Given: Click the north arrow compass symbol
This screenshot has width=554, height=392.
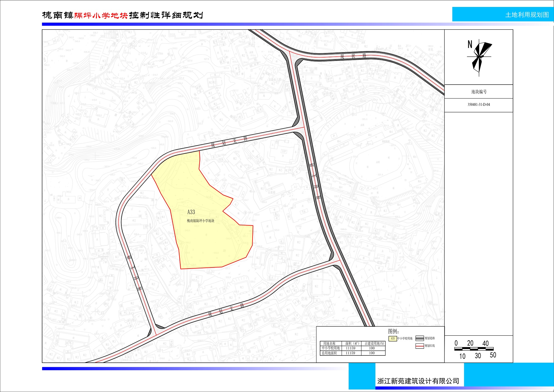Looking at the screenshot, I should pyautogui.click(x=479, y=57).
